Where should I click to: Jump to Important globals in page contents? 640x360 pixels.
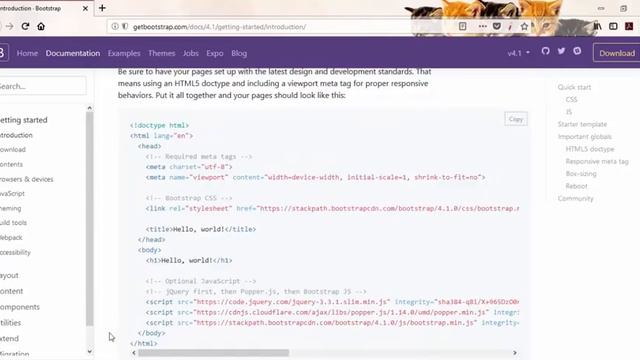pyautogui.click(x=584, y=137)
